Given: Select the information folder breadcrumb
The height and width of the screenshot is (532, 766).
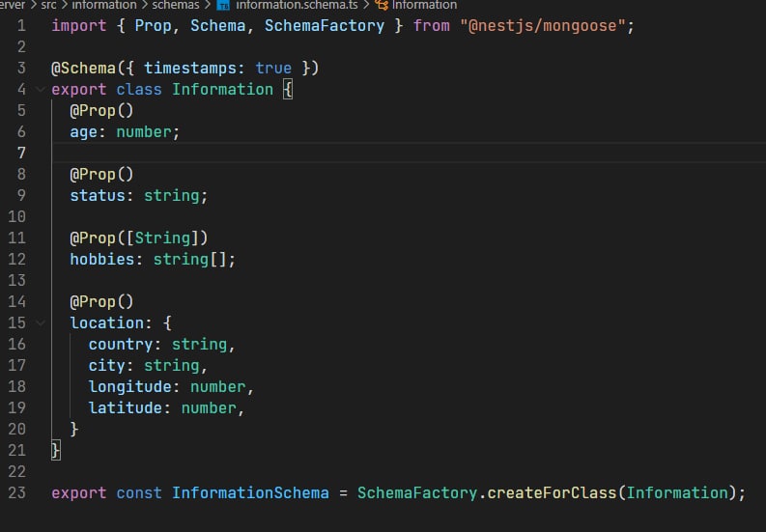Looking at the screenshot, I should coord(104,5).
